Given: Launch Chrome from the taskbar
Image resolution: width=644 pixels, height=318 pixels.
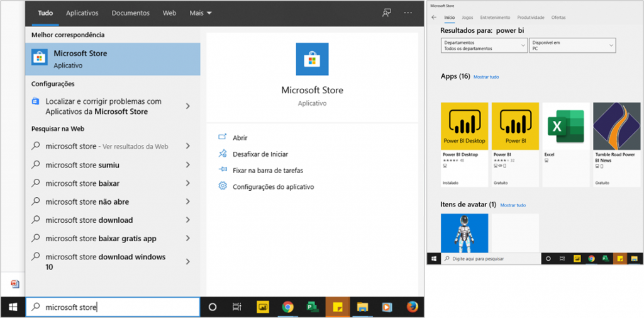Looking at the screenshot, I should (x=287, y=307).
